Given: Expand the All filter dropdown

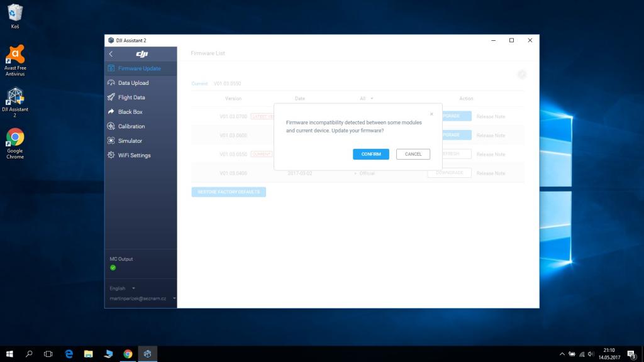Looking at the screenshot, I should pyautogui.click(x=367, y=99).
